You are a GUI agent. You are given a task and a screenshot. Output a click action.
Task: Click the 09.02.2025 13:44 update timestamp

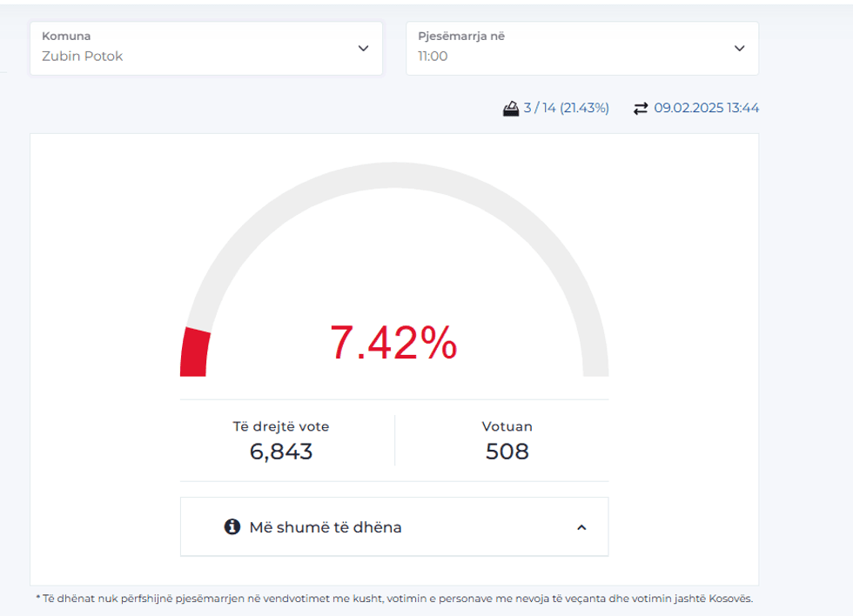point(706,109)
